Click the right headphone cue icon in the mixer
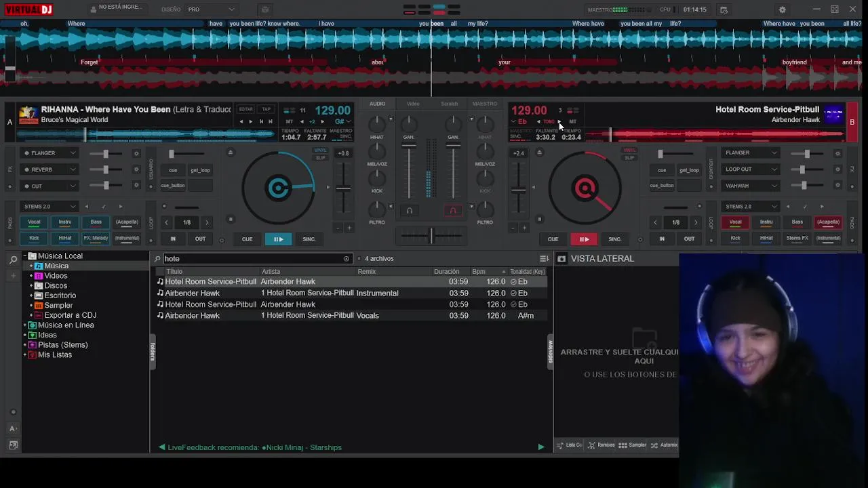The height and width of the screenshot is (488, 868). tap(454, 211)
